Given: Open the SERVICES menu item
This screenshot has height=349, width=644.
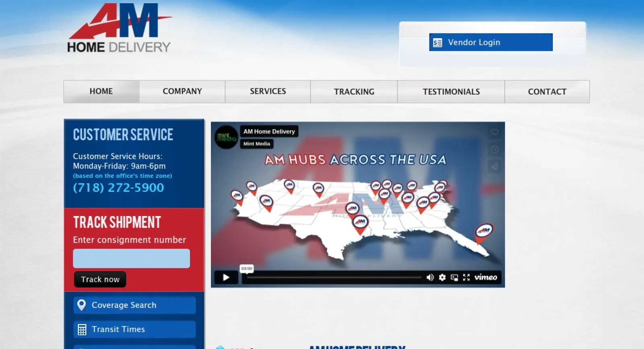Looking at the screenshot, I should tap(268, 91).
